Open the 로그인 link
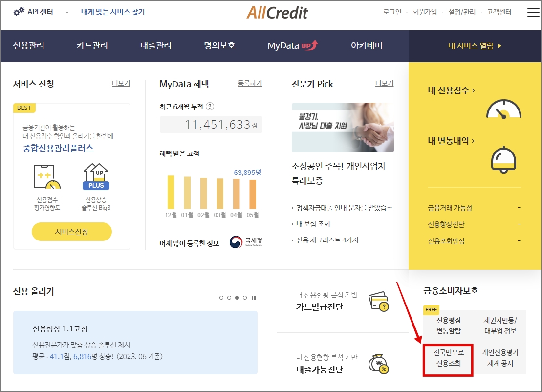This screenshot has height=392, width=542. pos(392,12)
